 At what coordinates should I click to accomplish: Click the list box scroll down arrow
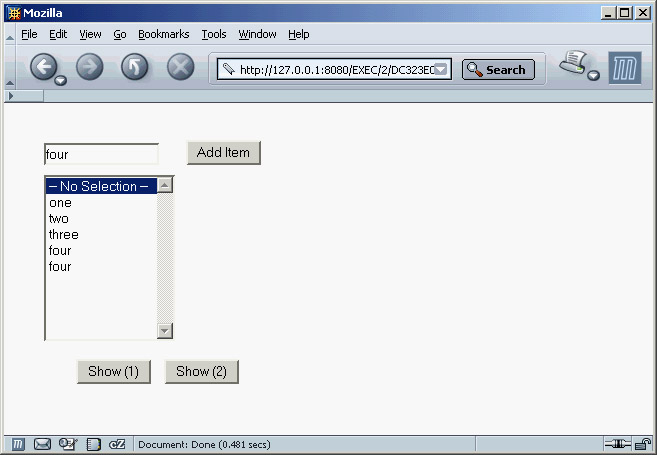tap(165, 331)
